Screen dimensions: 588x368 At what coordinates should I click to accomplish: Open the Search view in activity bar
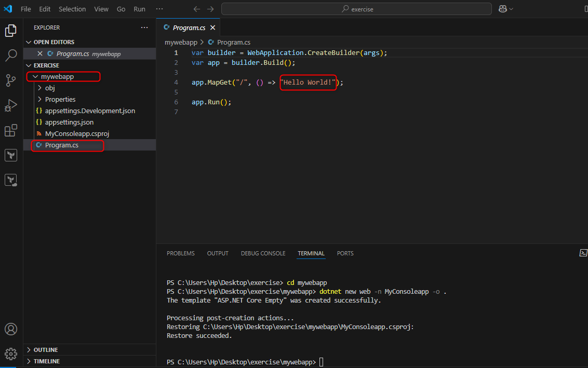[x=11, y=56]
